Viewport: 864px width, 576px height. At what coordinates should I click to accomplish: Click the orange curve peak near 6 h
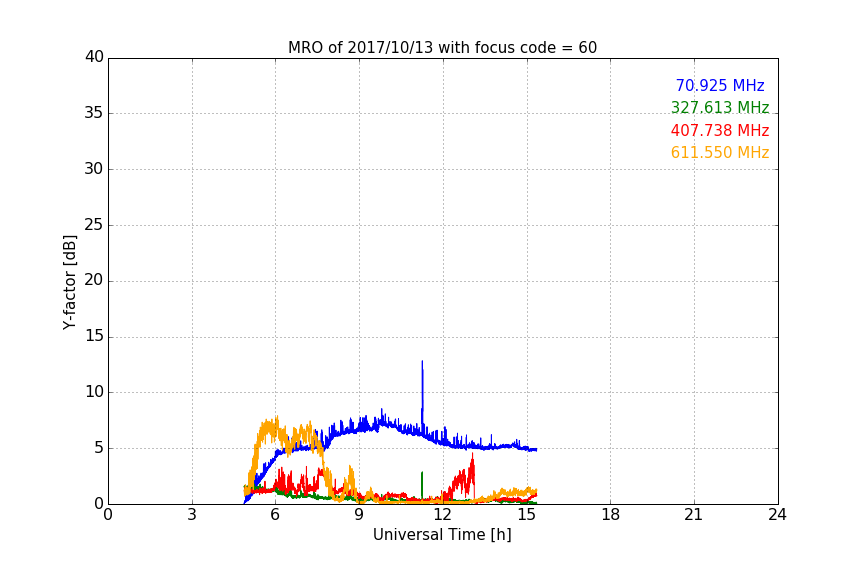[x=277, y=418]
